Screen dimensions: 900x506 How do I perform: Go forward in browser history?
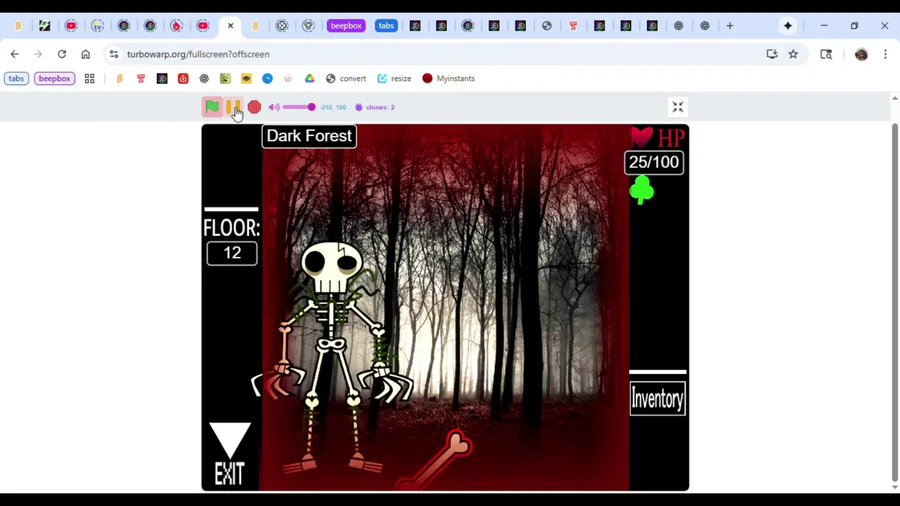coord(38,54)
